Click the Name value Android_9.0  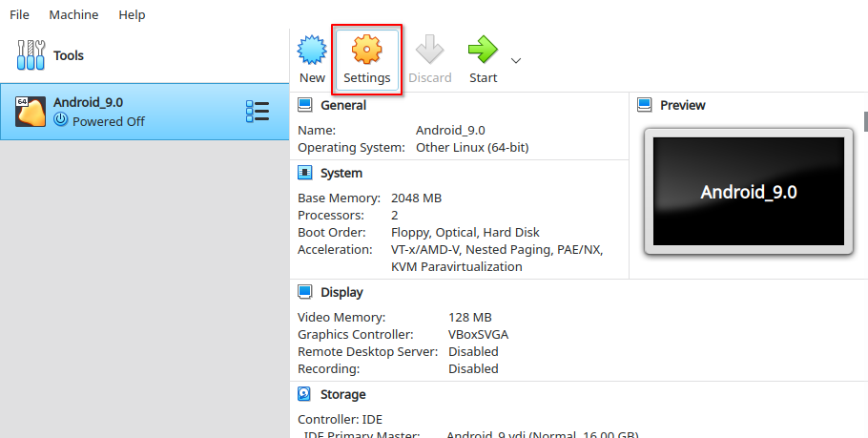pyautogui.click(x=450, y=130)
